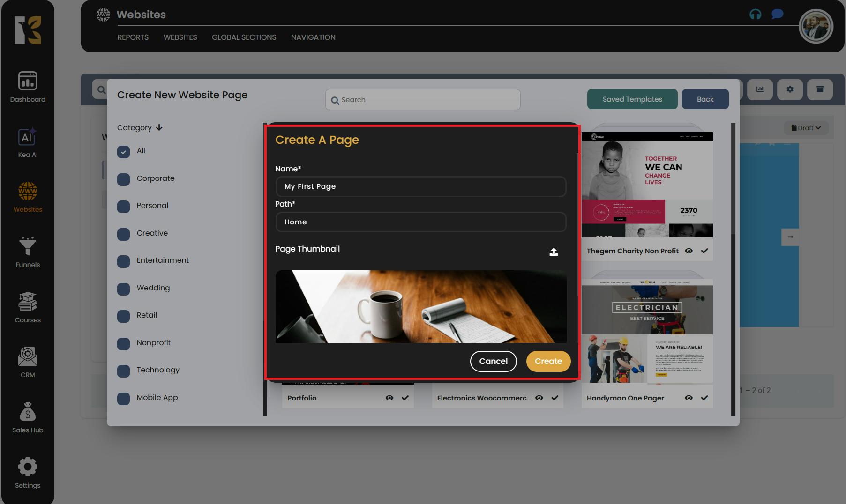Click the Saved Templates button
The height and width of the screenshot is (504, 846).
(632, 99)
